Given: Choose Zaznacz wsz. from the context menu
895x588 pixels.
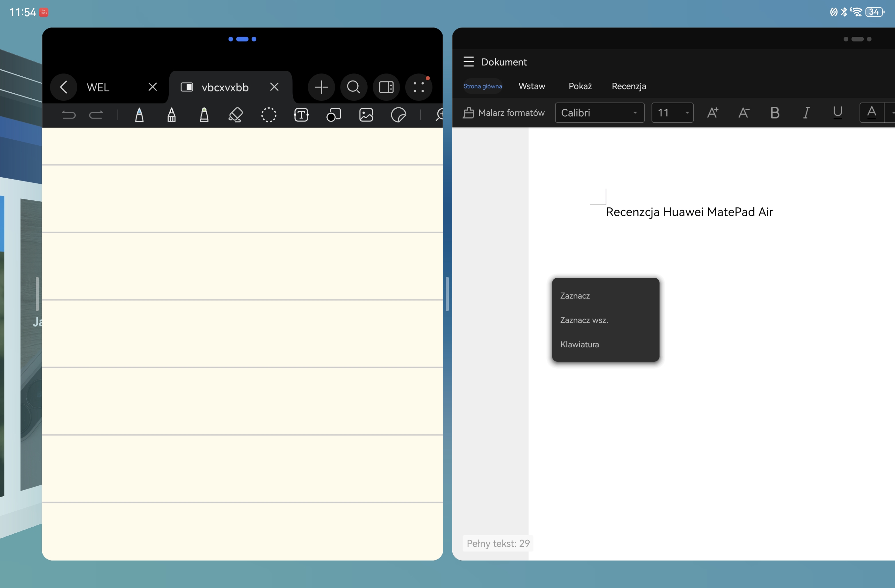Looking at the screenshot, I should tap(605, 320).
